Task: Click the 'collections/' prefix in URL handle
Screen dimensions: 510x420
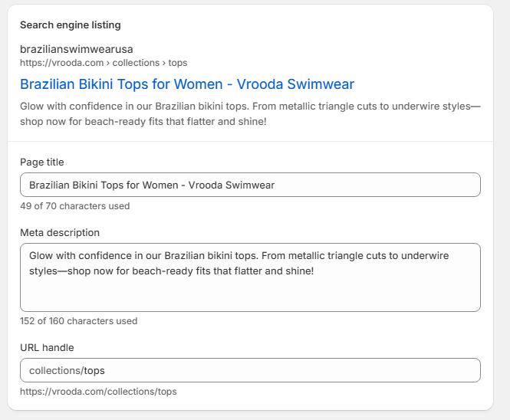Action: pyautogui.click(x=55, y=370)
